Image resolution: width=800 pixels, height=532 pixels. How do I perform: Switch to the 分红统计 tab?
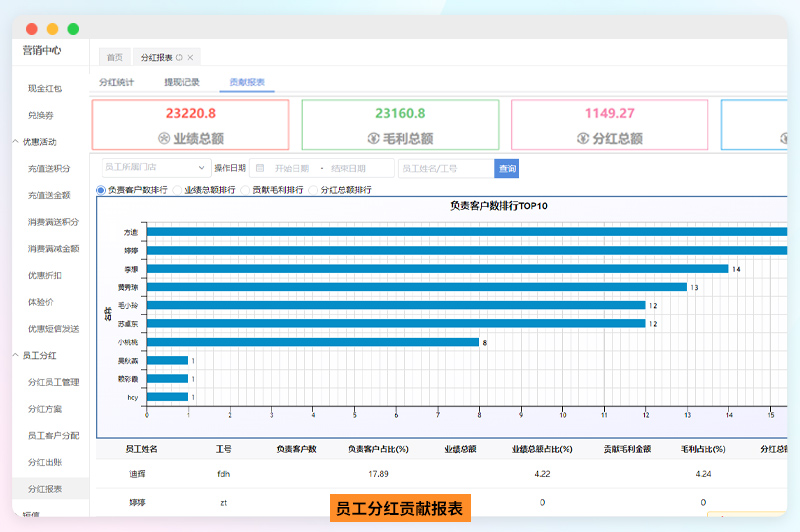(x=116, y=82)
